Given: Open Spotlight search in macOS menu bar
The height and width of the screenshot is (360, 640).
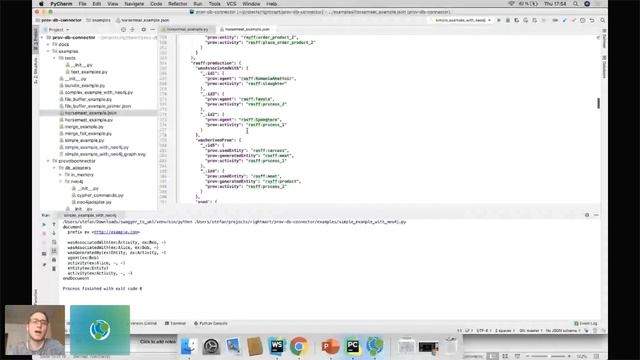Looking at the screenshot, I should point(576,4).
